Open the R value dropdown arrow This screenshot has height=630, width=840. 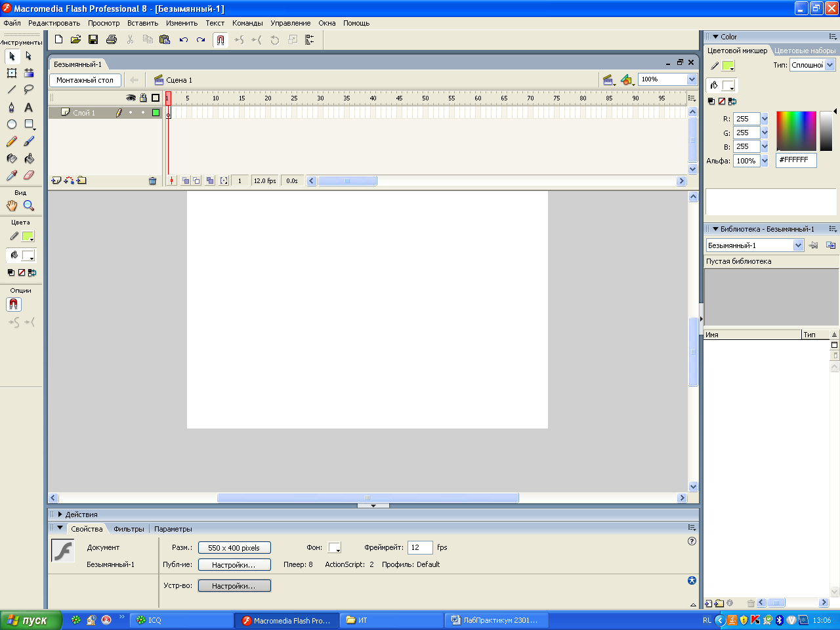[x=765, y=119]
